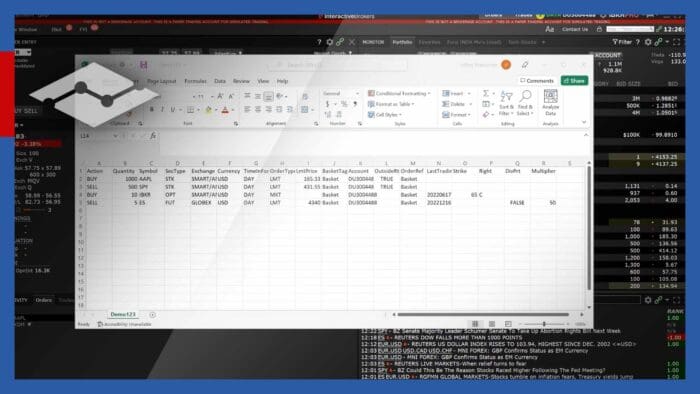Click the green Share button
The width and height of the screenshot is (700, 394).
575,81
